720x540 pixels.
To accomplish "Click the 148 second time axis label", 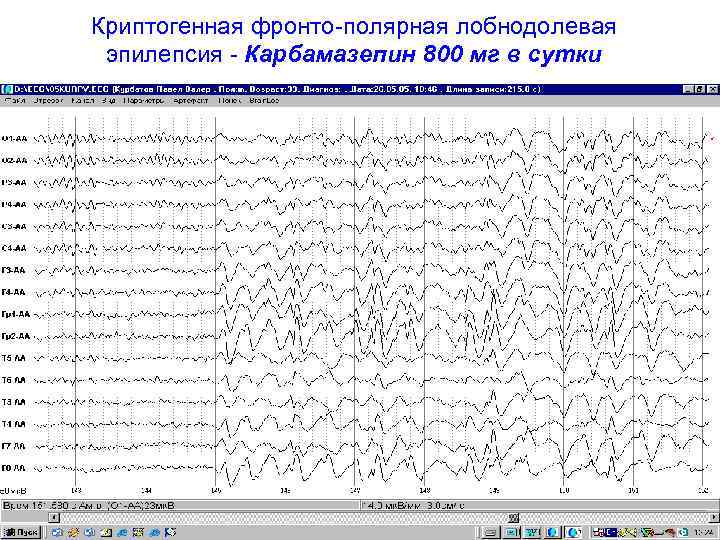I will coord(424,490).
